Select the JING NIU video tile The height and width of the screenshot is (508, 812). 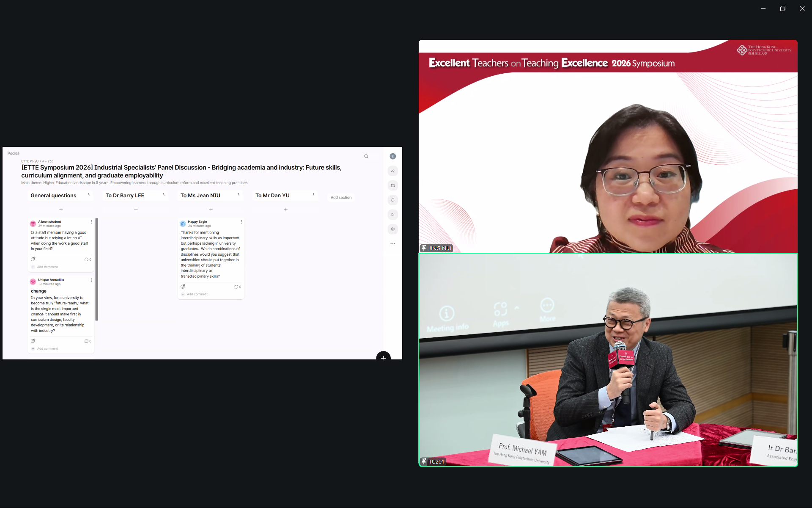pos(608,146)
